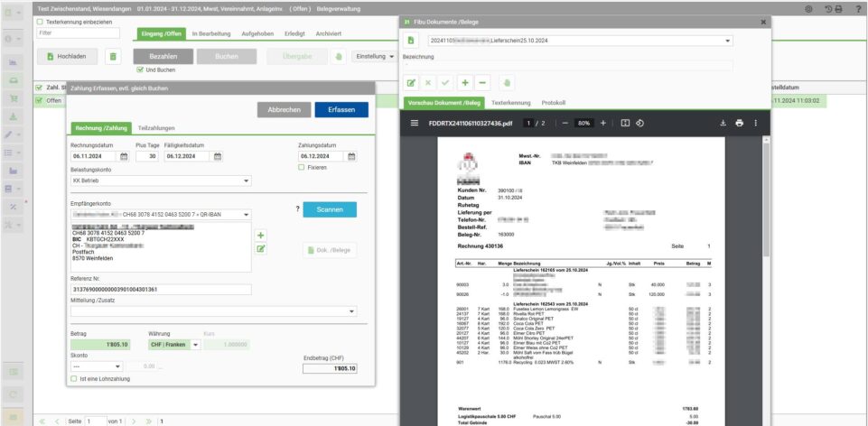Click the help question mark in top right corner
Viewport: 868px width, 426px height.
(x=858, y=9)
